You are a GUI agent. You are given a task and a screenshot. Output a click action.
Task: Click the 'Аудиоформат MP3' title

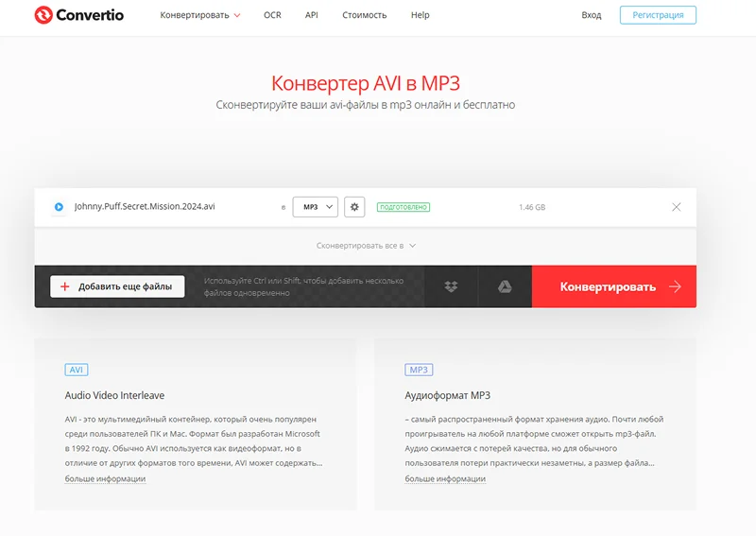pos(447,395)
